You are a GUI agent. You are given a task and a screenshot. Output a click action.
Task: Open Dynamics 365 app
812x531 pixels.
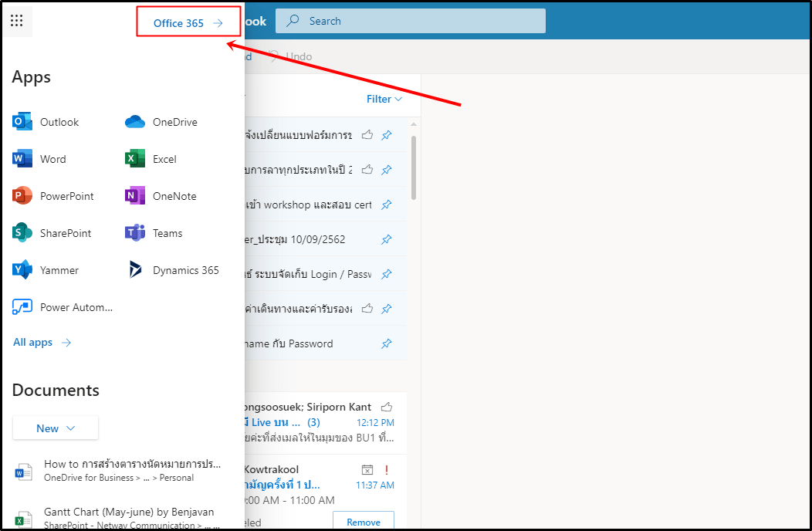tap(174, 270)
